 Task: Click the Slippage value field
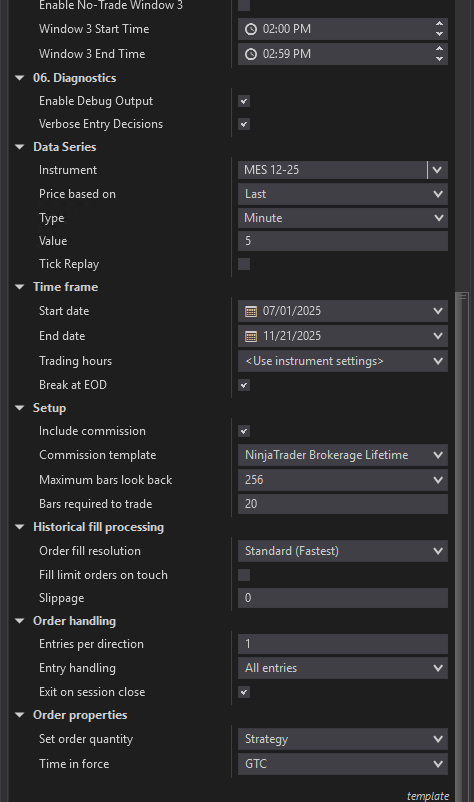(343, 598)
